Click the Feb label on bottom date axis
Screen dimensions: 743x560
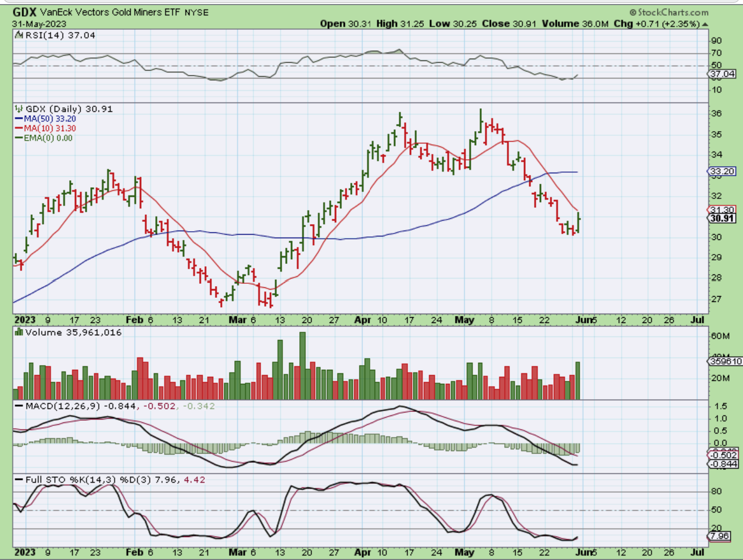click(134, 552)
